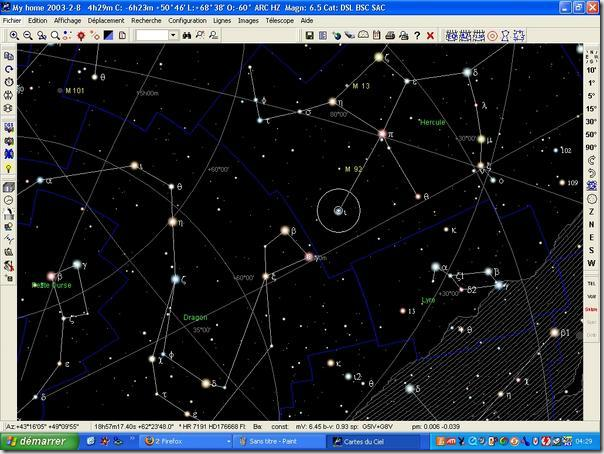Click the red target circle toolbar icon
604x454 pixels.
coord(492,36)
